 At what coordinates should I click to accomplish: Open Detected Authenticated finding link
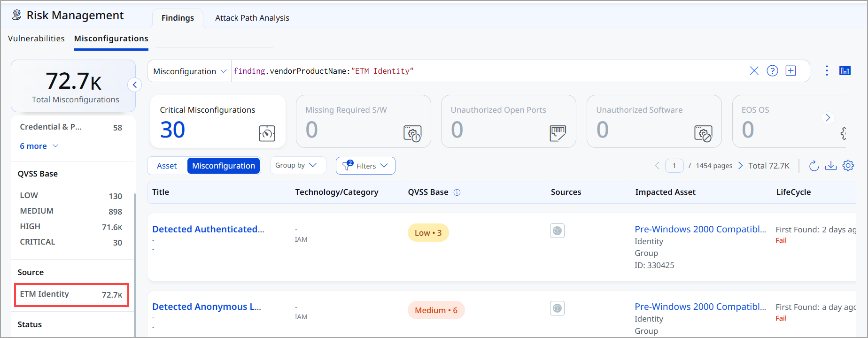tap(208, 229)
